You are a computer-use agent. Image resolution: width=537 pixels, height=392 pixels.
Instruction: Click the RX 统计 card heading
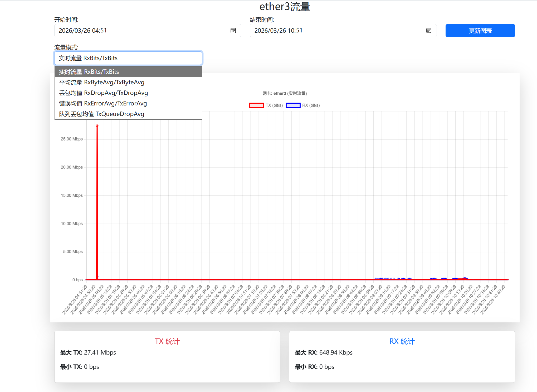pos(402,341)
